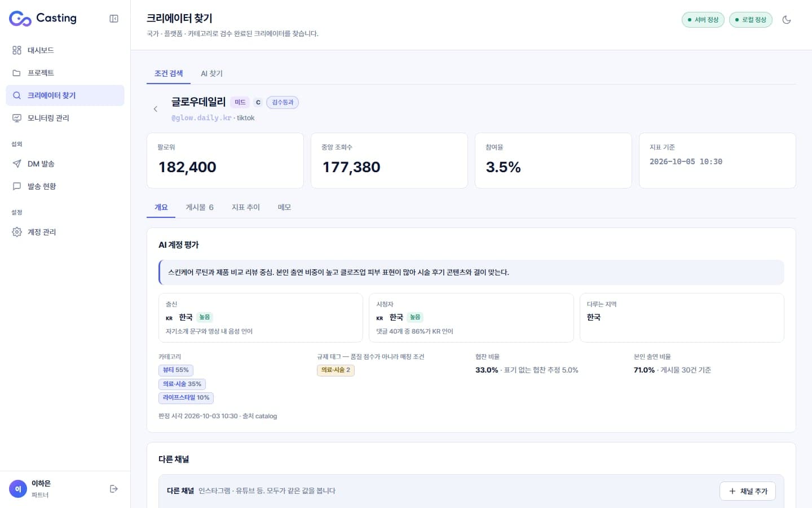Open 프로젝트 in the sidebar
The height and width of the screenshot is (508, 812).
click(65, 73)
